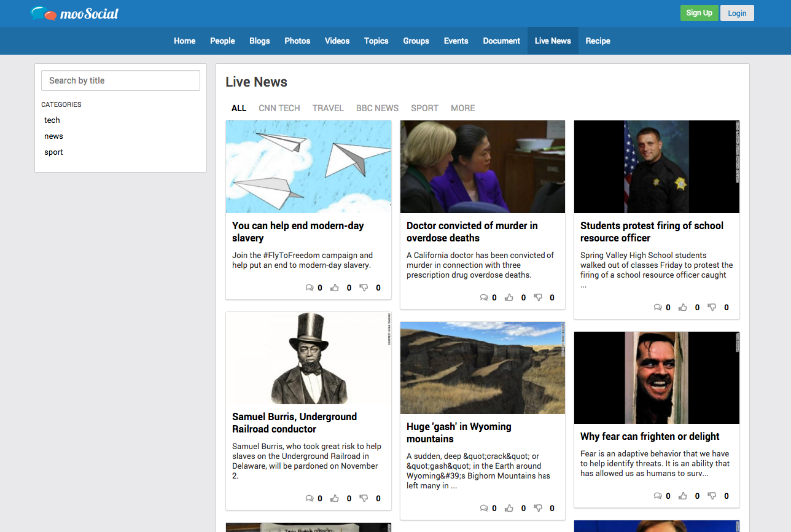Comment icon on Samuel Burris card

point(310,498)
